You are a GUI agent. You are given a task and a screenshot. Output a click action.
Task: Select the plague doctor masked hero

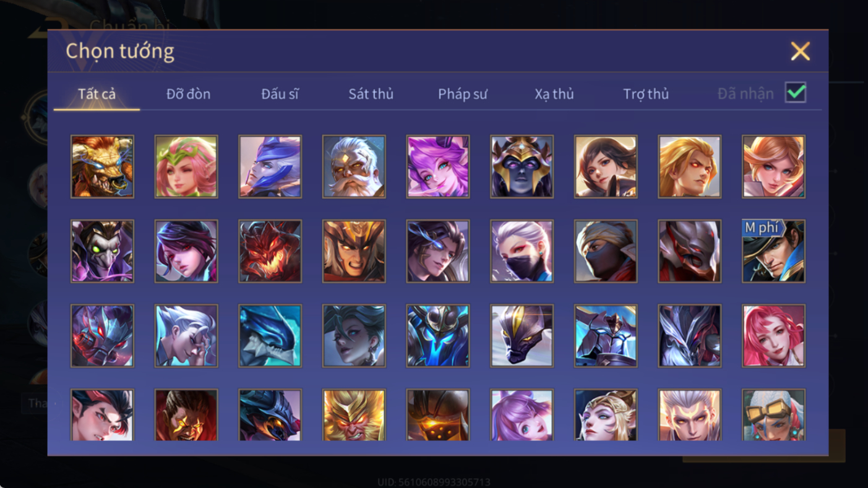[x=102, y=251]
